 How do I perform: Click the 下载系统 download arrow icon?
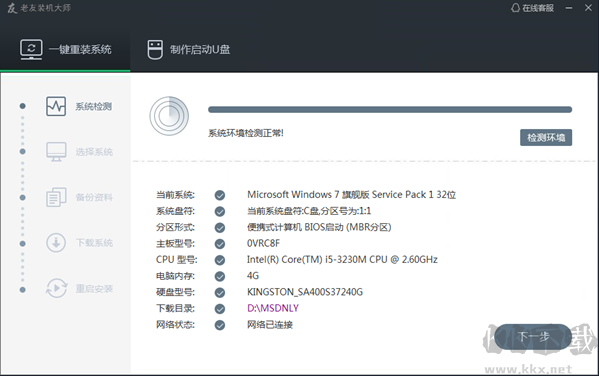click(x=56, y=243)
